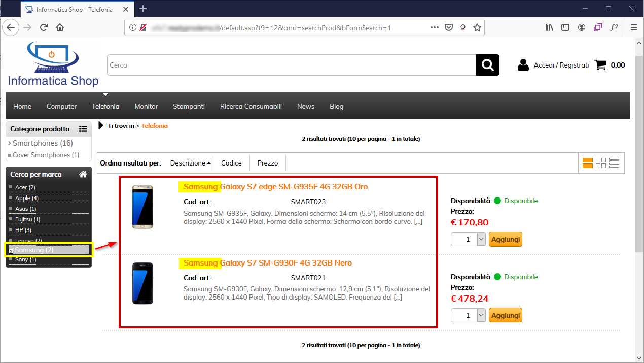Open Samsung Galaxy S7 edge SM-G935F product title

click(276, 187)
